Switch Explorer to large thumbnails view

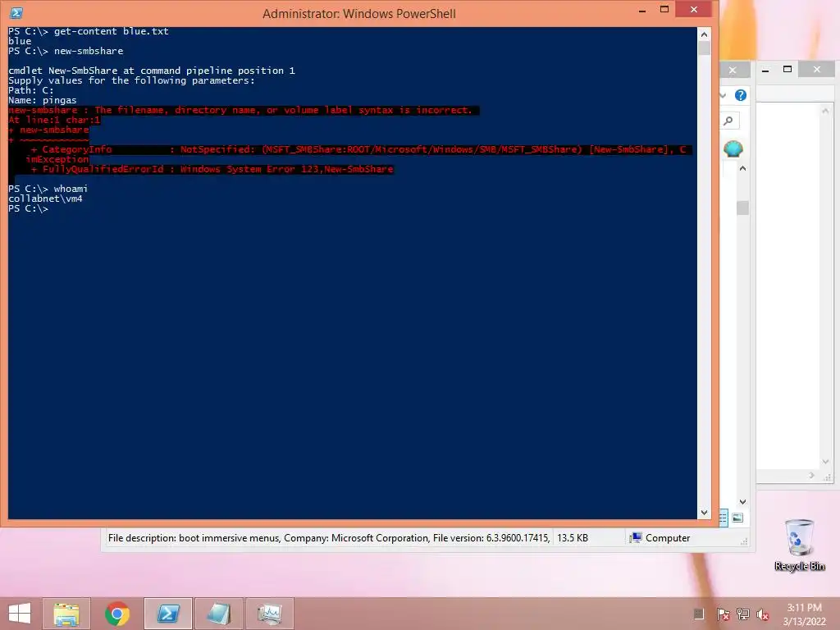(737, 518)
